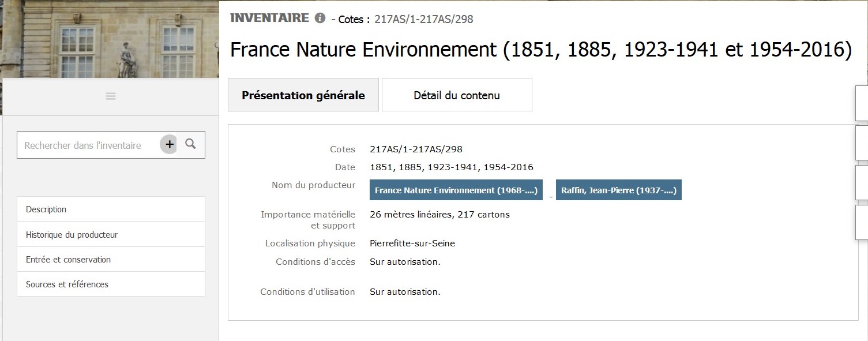Select text 26 mètres linéaires, 217 cartons
This screenshot has height=341, width=868.
pyautogui.click(x=439, y=215)
